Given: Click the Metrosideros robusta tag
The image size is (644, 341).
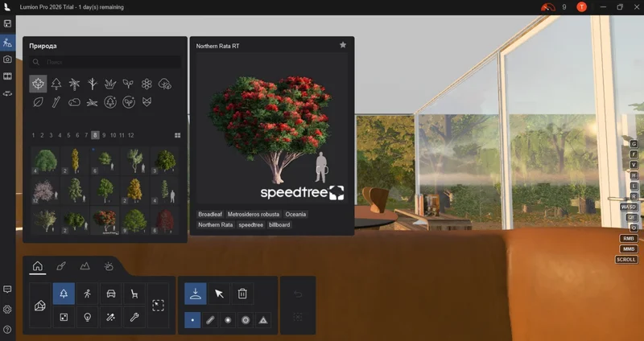Looking at the screenshot, I should (254, 214).
